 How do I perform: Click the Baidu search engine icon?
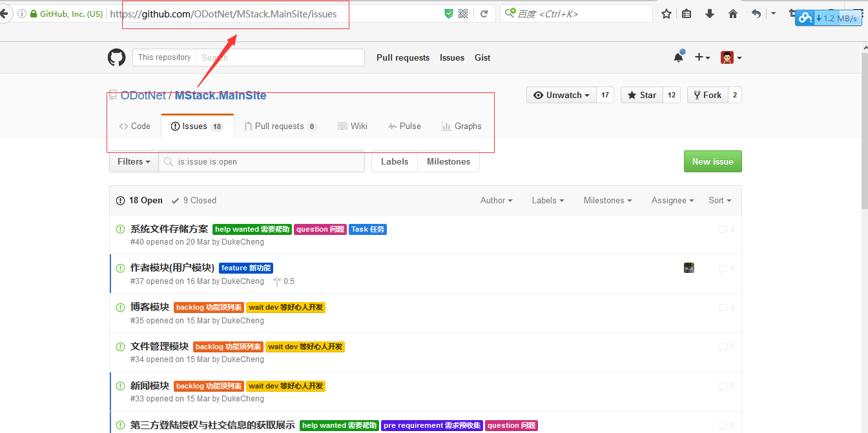coord(510,13)
